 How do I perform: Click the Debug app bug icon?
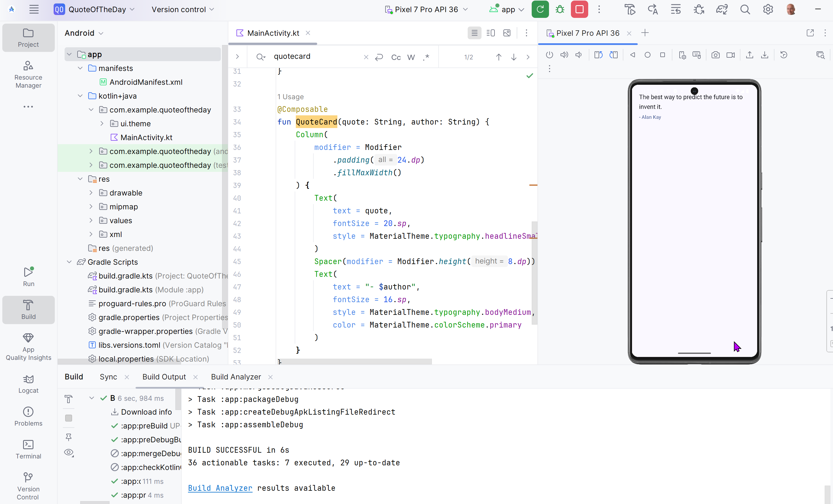tap(560, 10)
